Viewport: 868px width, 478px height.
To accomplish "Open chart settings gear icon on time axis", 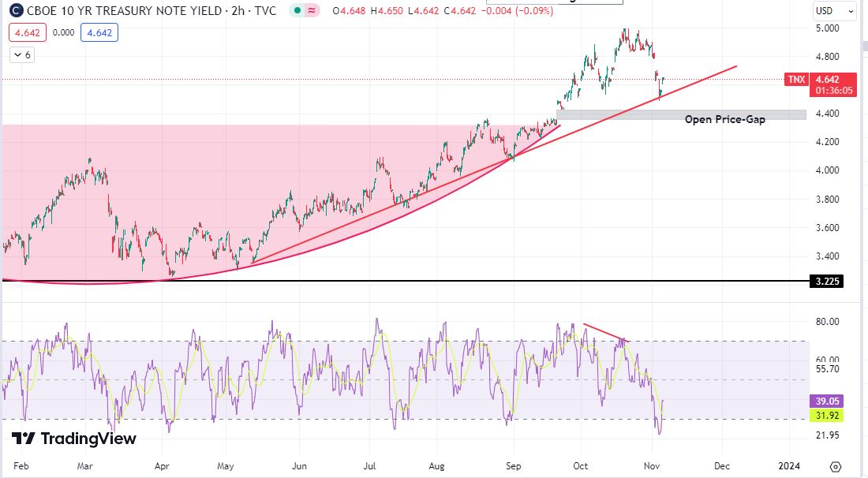I will [x=836, y=466].
